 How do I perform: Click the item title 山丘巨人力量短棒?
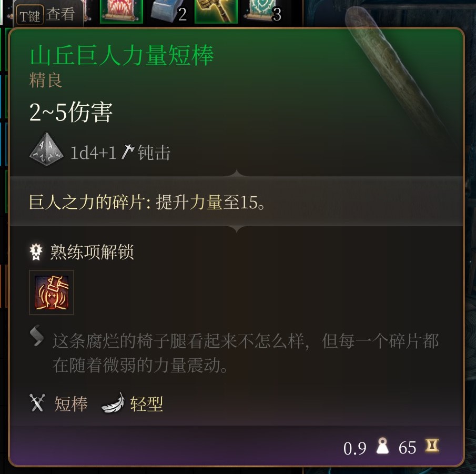tap(121, 55)
